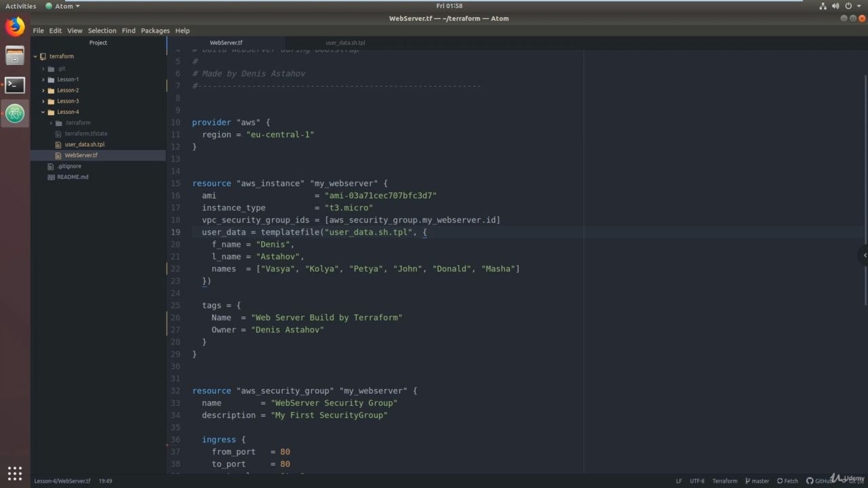Click the volume speaker icon

pos(837,6)
